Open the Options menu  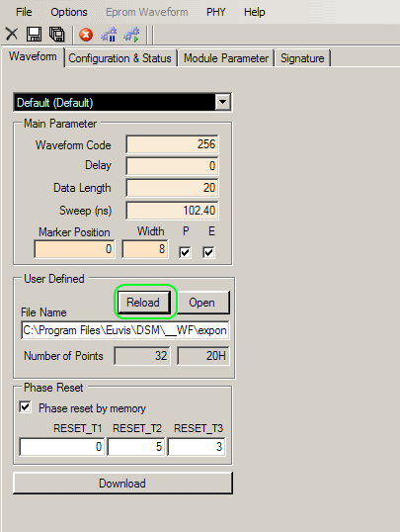pyautogui.click(x=69, y=12)
